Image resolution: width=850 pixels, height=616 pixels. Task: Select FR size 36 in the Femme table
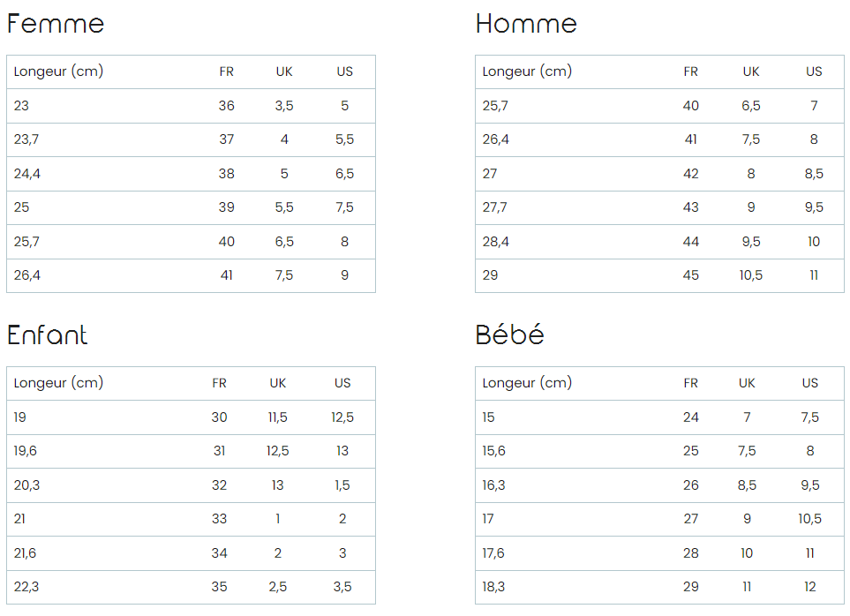point(227,106)
